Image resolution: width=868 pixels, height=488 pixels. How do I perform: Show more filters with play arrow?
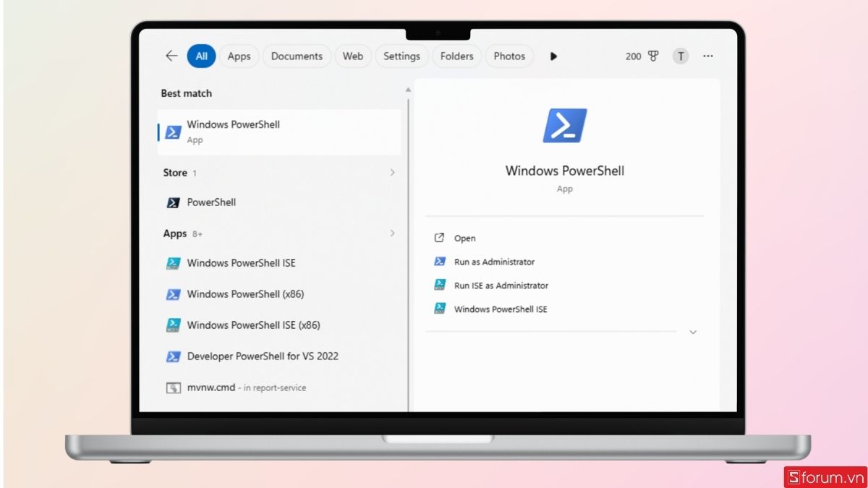coord(553,56)
